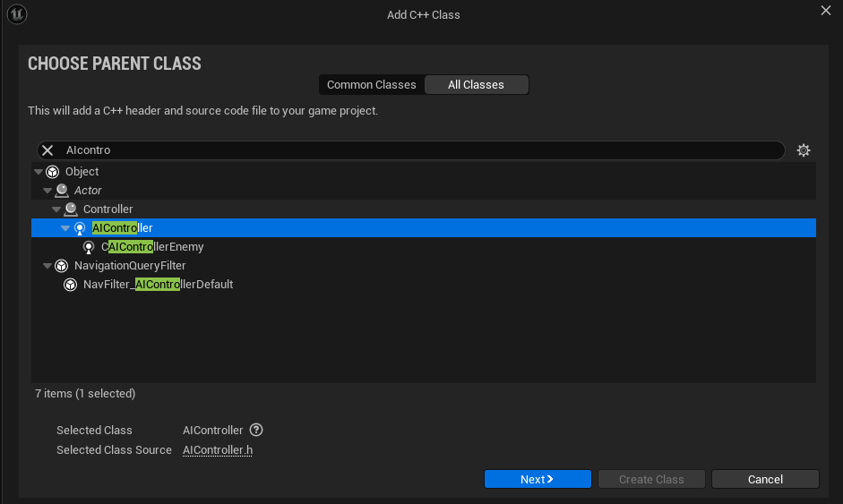Click the AIController class icon
This screenshot has height=504, width=843.
point(80,228)
